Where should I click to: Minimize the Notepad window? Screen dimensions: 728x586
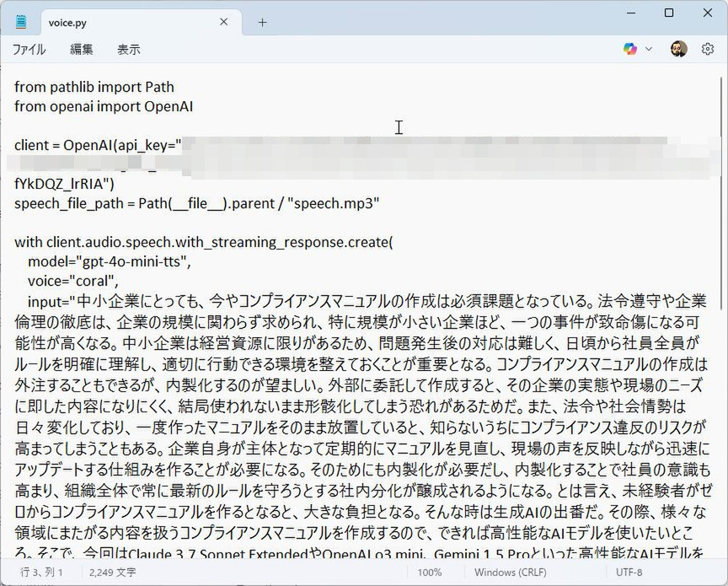[x=630, y=13]
